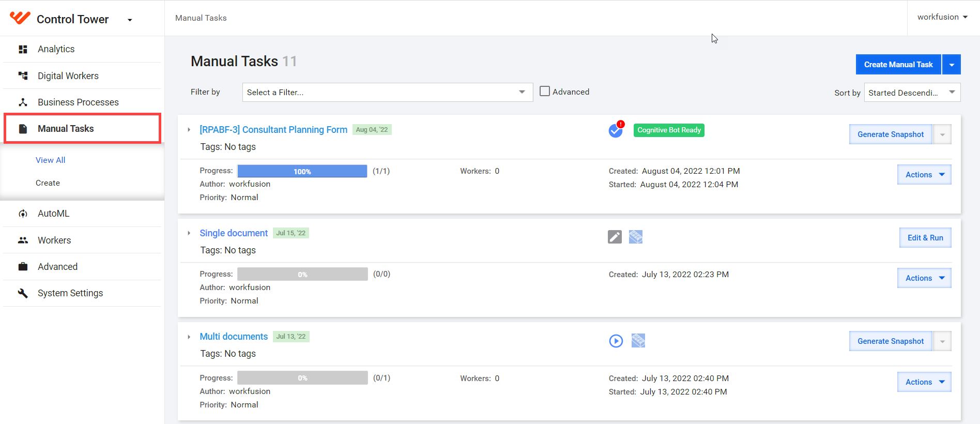Open the Create Manual Task split arrow
980x424 pixels.
(x=952, y=65)
